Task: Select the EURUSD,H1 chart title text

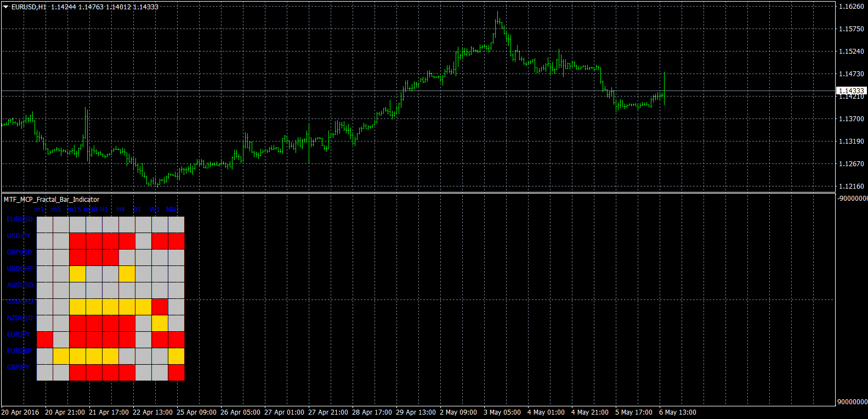Action: (29, 7)
